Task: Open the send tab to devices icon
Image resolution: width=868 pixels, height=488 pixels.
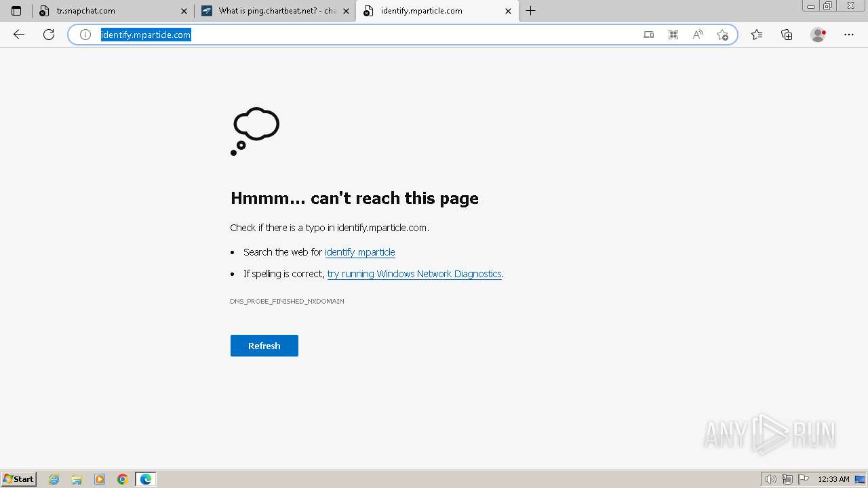Action: [649, 35]
